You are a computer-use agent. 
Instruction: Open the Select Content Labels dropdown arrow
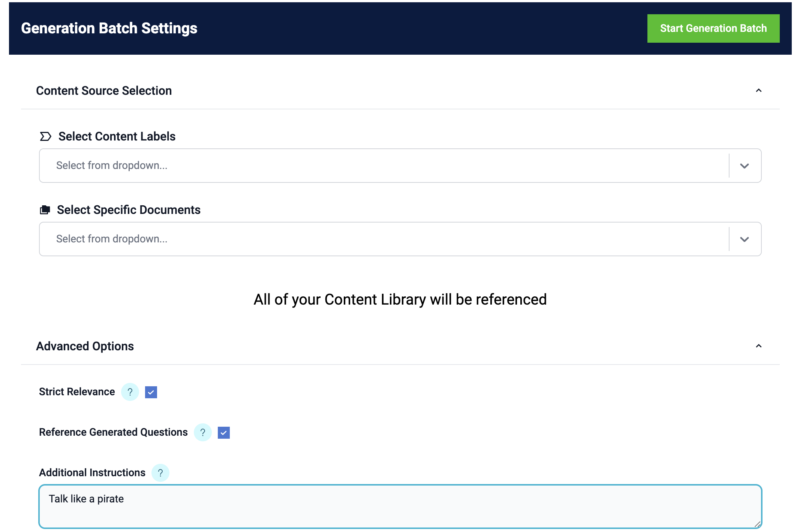click(x=745, y=166)
